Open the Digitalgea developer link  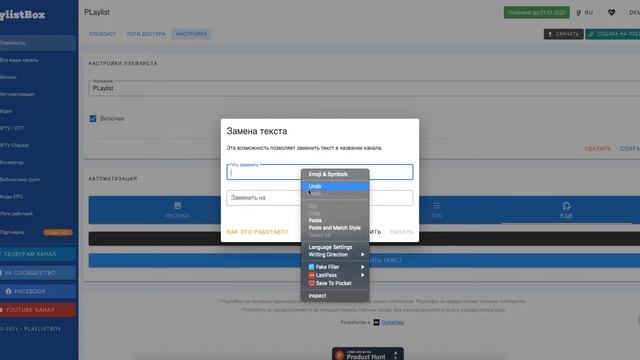pos(392,322)
